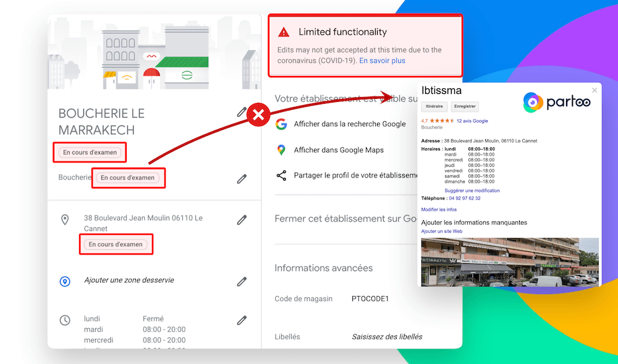Click the 4,7 star rating in Ibtissma panel

(438, 121)
